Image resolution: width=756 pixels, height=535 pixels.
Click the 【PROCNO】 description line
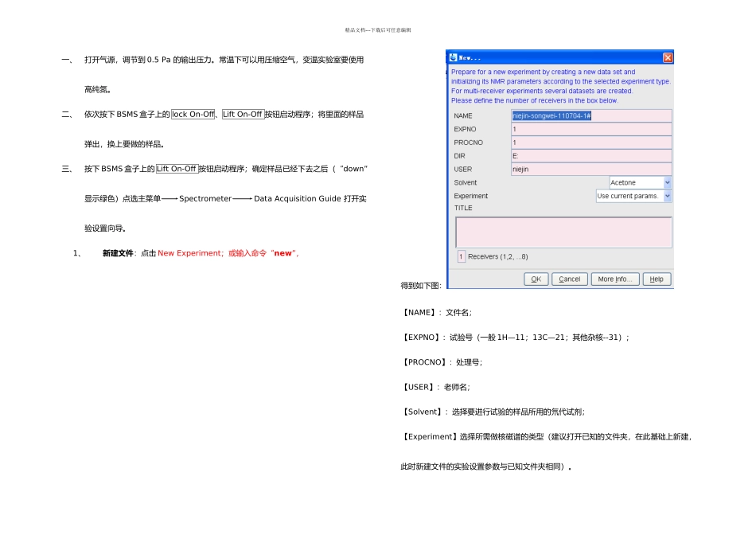[x=442, y=362]
